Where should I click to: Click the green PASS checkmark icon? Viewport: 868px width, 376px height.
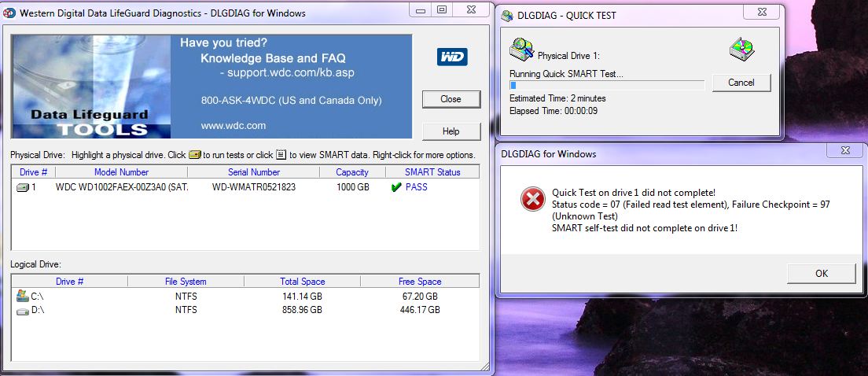coord(395,187)
